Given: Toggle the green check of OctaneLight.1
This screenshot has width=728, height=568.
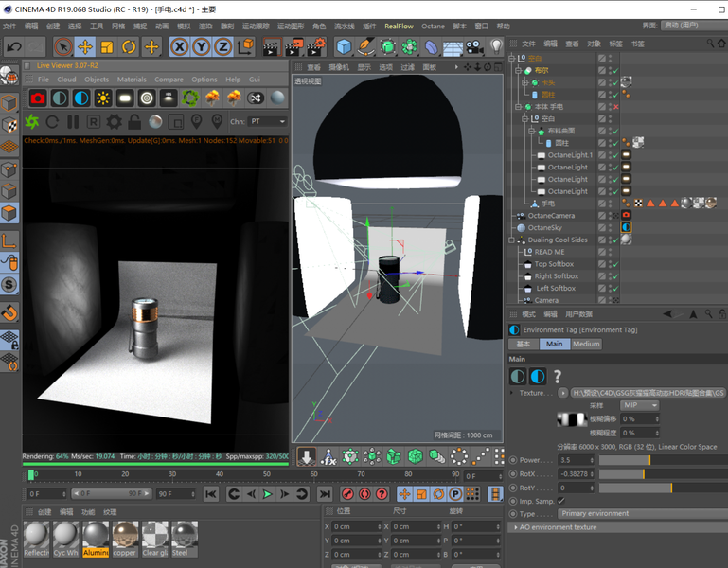Looking at the screenshot, I should [x=614, y=155].
